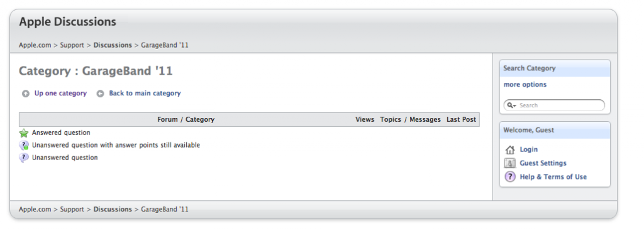This screenshot has height=231, width=644.
Task: Click the Up one category arrow icon
Action: (x=25, y=94)
